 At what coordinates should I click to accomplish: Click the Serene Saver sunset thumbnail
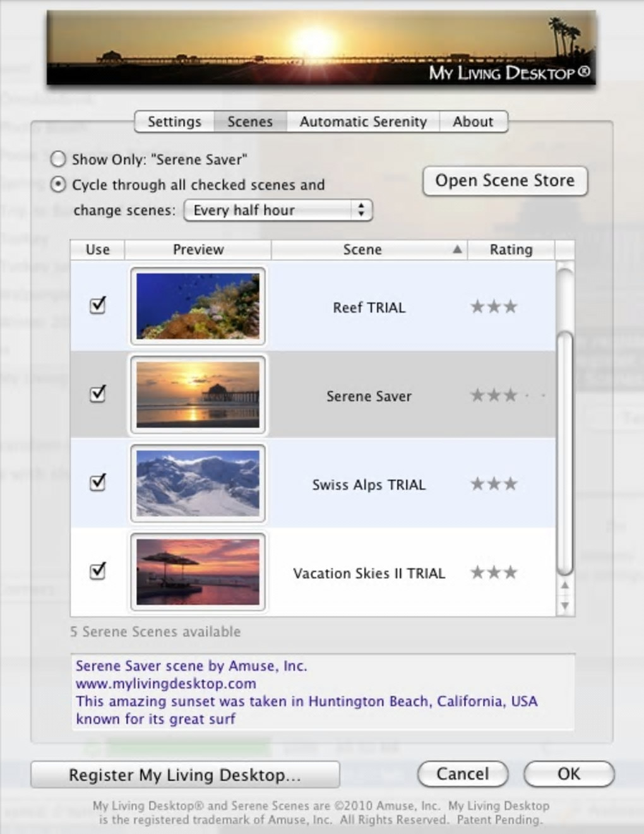click(x=198, y=395)
